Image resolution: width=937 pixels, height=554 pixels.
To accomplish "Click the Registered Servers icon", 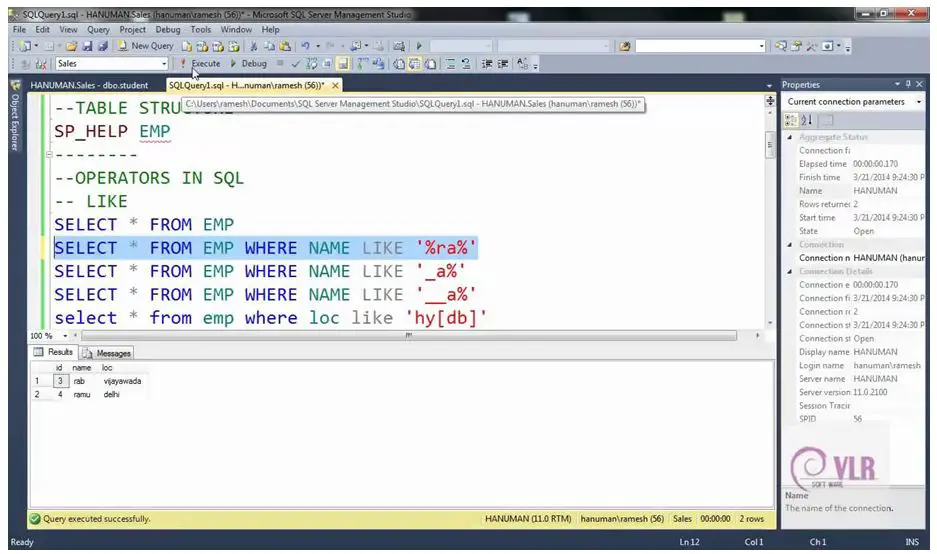I will click(x=780, y=46).
